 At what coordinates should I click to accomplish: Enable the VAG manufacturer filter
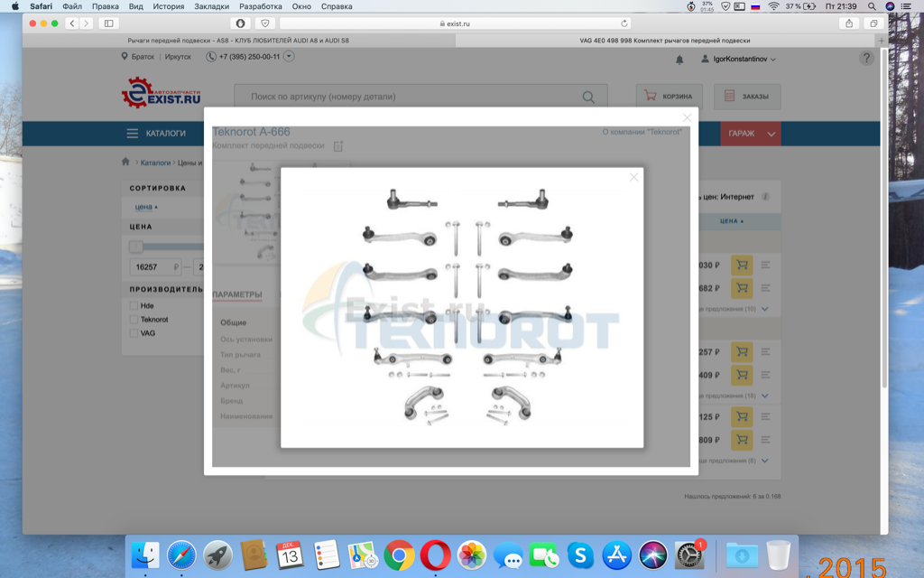point(134,333)
